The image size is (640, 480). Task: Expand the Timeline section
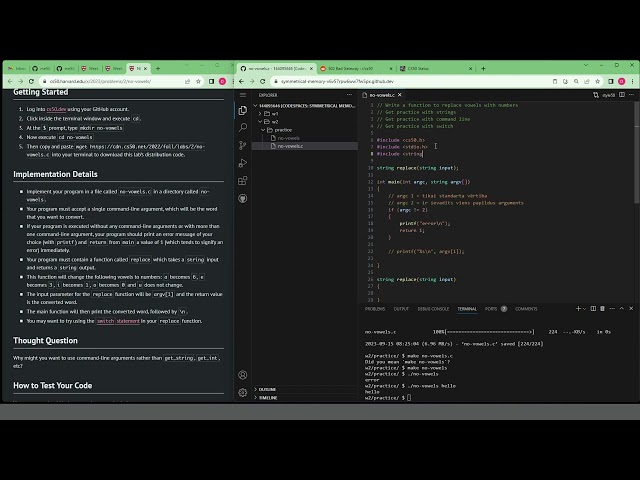click(x=305, y=398)
